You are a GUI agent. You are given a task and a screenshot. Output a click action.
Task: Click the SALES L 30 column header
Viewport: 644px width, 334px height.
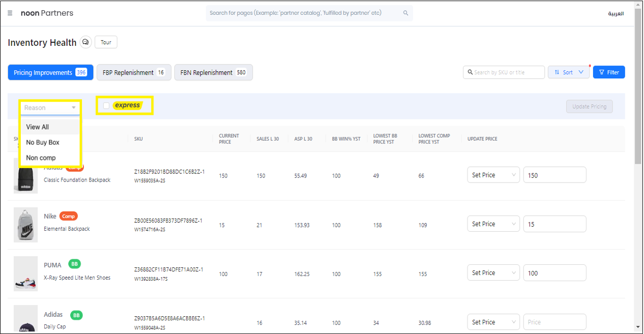tap(268, 139)
